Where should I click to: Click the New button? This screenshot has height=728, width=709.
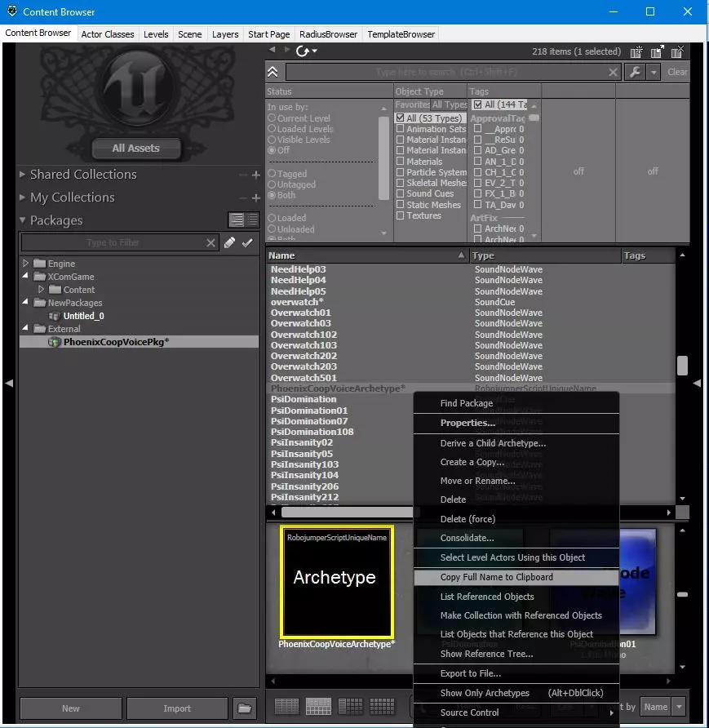(71, 708)
